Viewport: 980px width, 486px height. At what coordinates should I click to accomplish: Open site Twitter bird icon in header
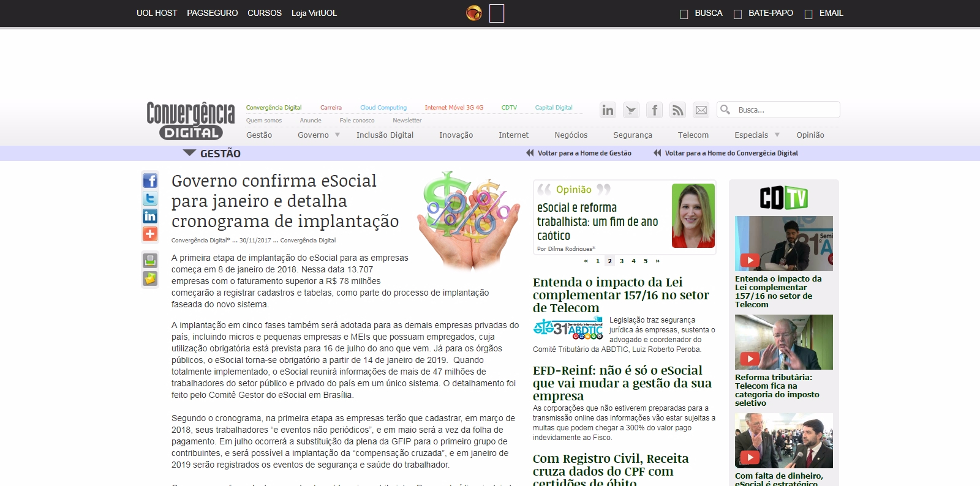631,110
